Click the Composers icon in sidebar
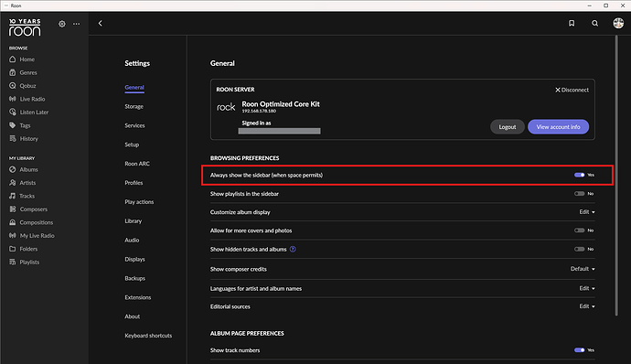 (x=13, y=209)
